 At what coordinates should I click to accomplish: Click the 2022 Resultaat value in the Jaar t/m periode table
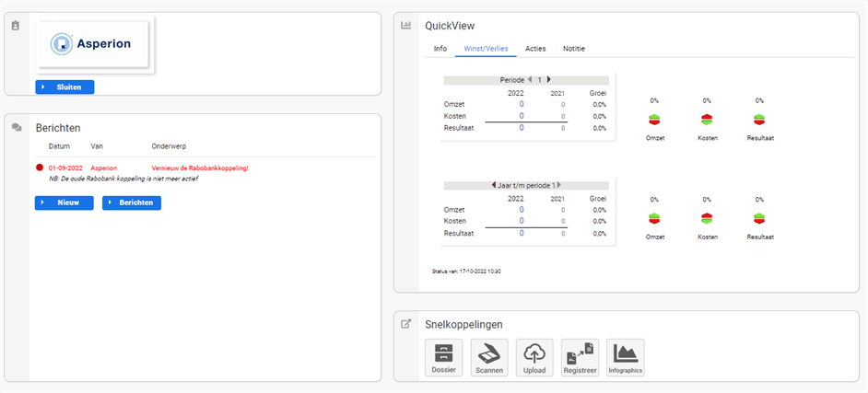pos(522,233)
